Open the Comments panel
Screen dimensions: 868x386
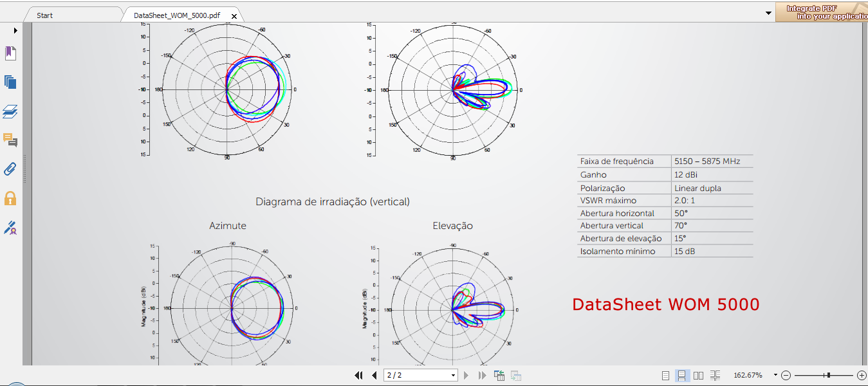pyautogui.click(x=10, y=140)
